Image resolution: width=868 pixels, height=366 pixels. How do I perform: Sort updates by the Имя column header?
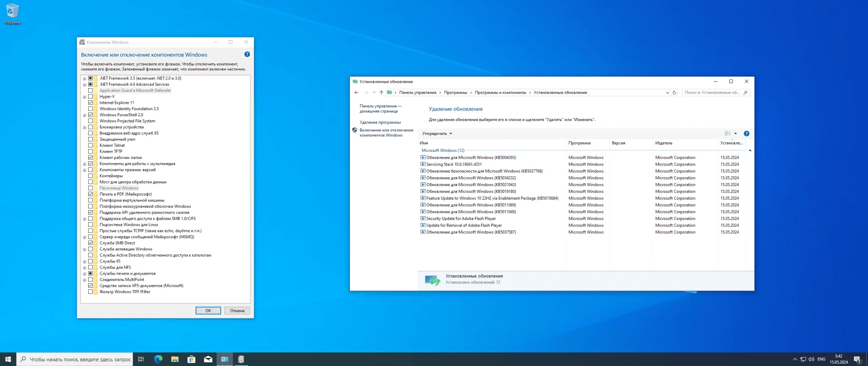[x=492, y=143]
